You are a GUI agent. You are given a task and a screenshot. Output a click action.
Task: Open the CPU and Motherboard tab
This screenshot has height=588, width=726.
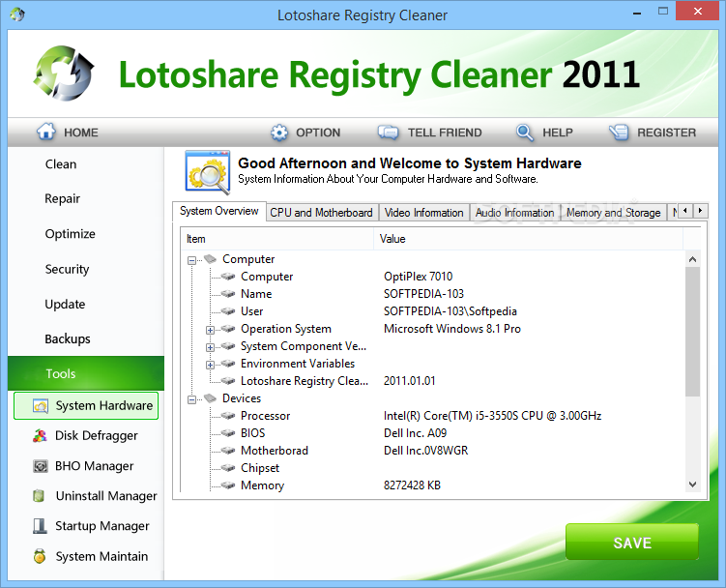pos(322,212)
